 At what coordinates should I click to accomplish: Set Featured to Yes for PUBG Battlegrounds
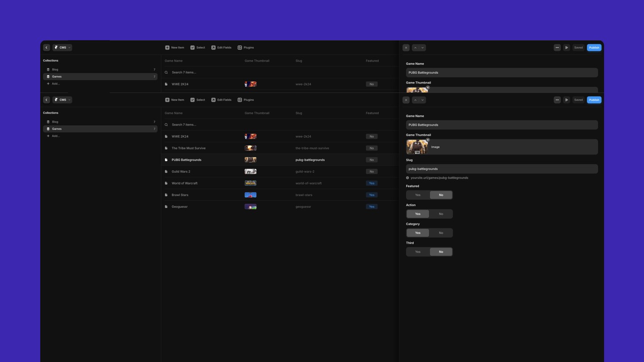click(x=418, y=194)
